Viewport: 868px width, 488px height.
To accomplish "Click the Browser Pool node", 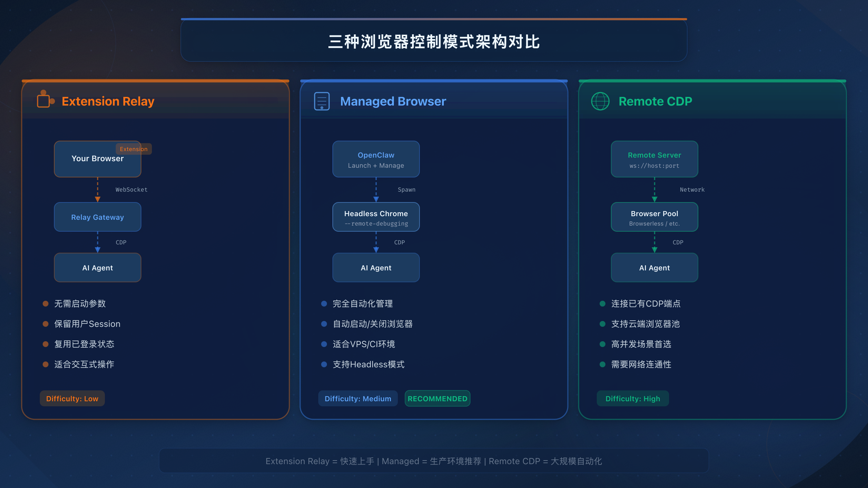I will (x=655, y=217).
